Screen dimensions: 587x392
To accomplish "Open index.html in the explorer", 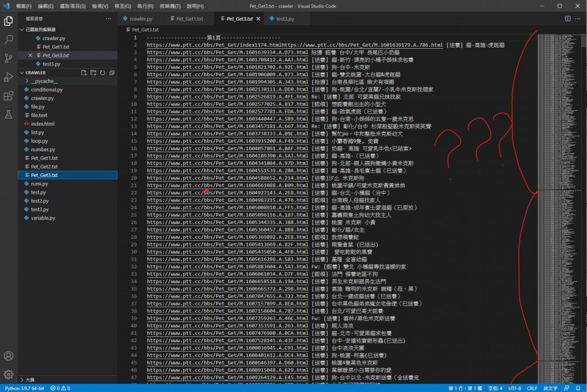I will click(42, 124).
